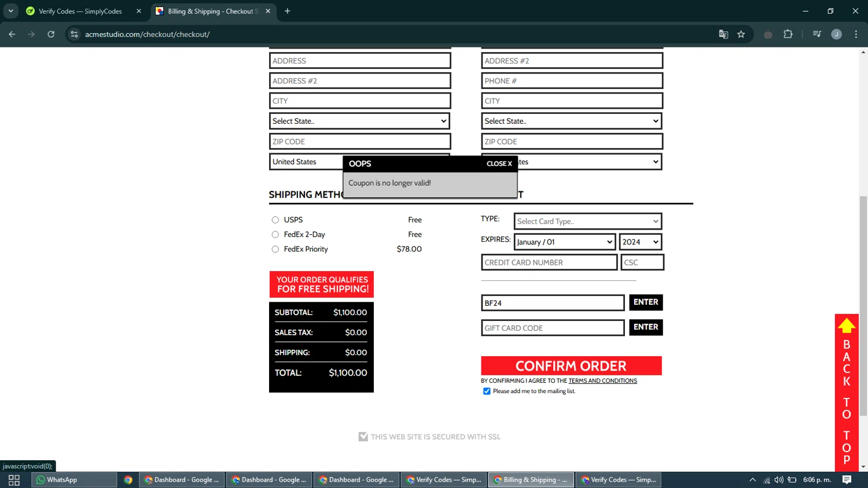Click the shipping ADDRESS #2 field
868x488 pixels.
pyautogui.click(x=572, y=61)
